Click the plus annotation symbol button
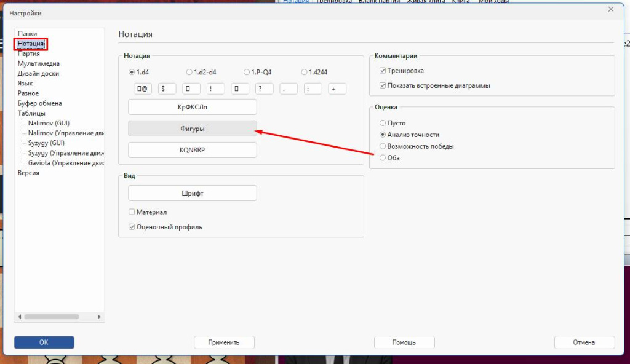The height and width of the screenshot is (364, 630). point(336,88)
